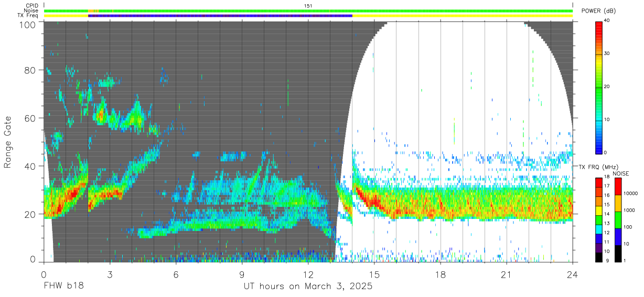Viewport: 644px width, 297px height.
Task: Pick the cyan 12-13 MHz TX frequency swatch
Action: [599, 228]
